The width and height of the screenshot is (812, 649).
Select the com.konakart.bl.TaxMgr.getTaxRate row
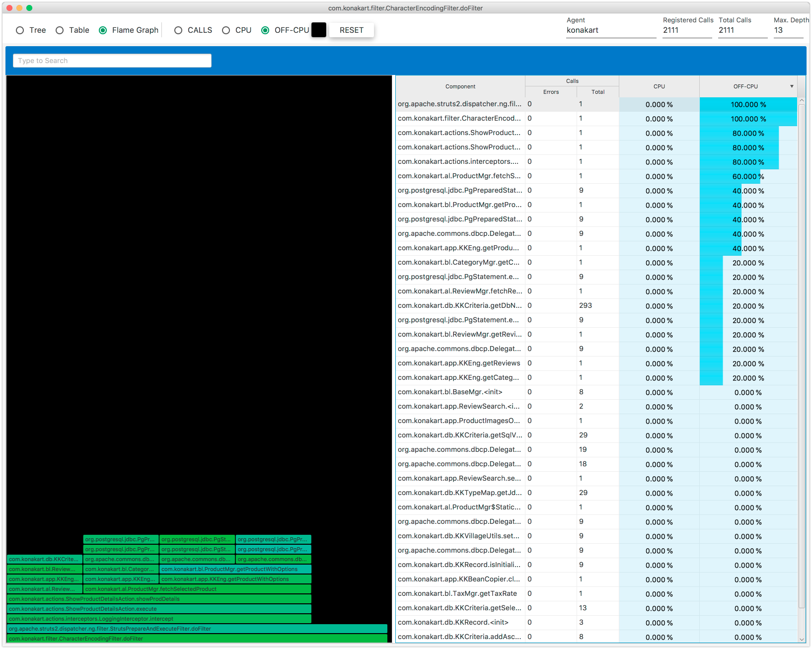(x=596, y=594)
